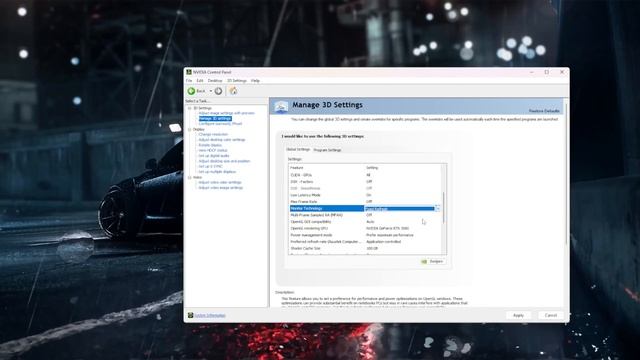Click the Restore Defaults link in header
Image resolution: width=640 pixels, height=360 pixels.
point(544,111)
